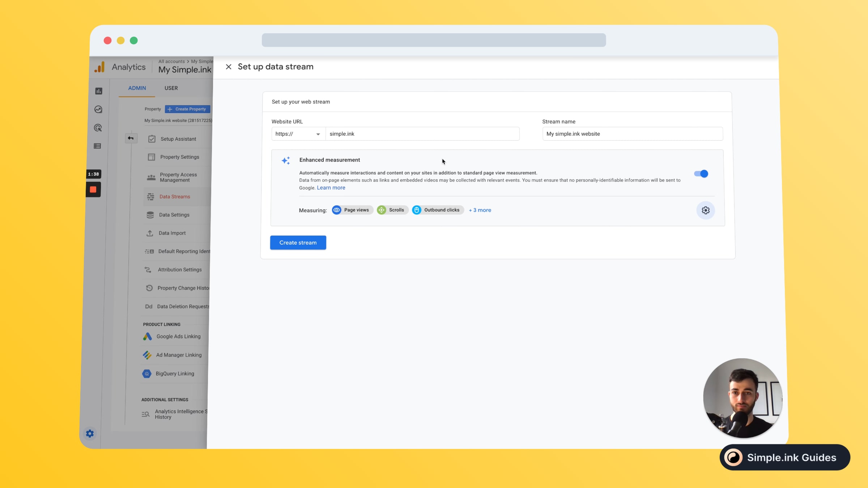Open the Learn more link
868x488 pixels.
(331, 188)
